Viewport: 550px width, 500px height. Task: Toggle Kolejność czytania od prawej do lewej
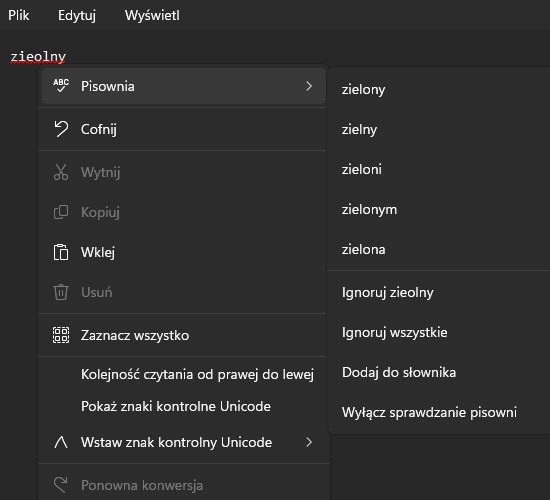[x=197, y=374]
